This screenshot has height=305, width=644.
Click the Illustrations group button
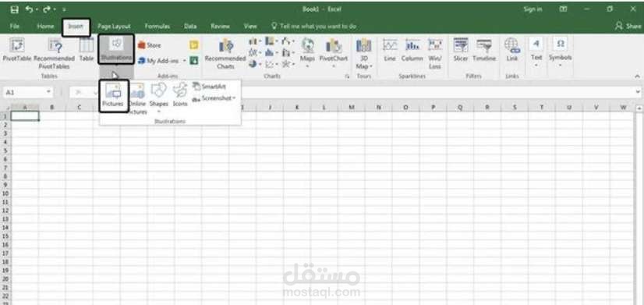pos(116,49)
